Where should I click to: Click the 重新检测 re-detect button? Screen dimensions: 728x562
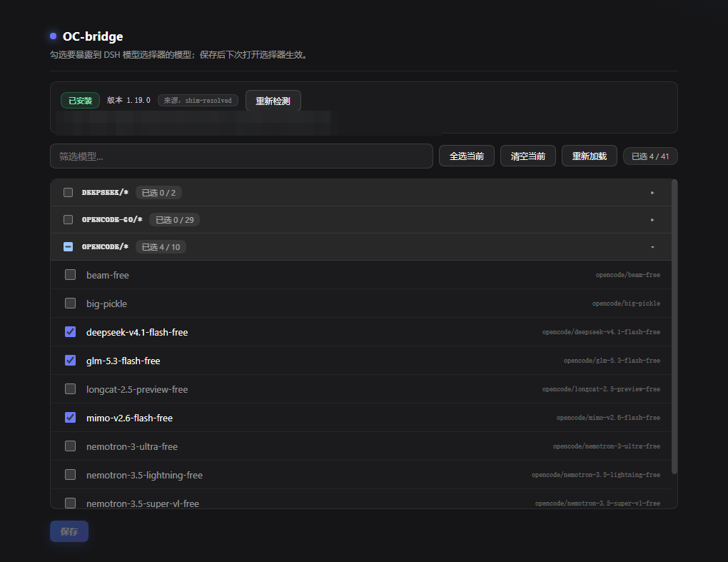click(273, 101)
